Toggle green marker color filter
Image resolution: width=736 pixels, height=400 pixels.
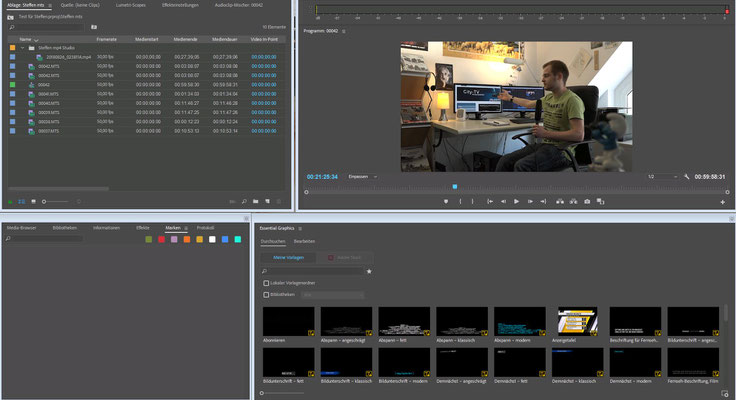pos(149,239)
